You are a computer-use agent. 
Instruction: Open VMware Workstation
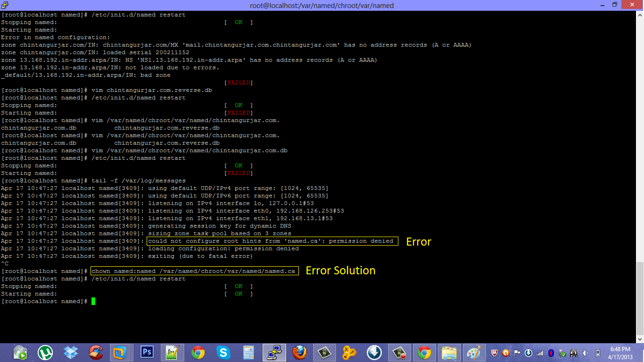pos(118,352)
